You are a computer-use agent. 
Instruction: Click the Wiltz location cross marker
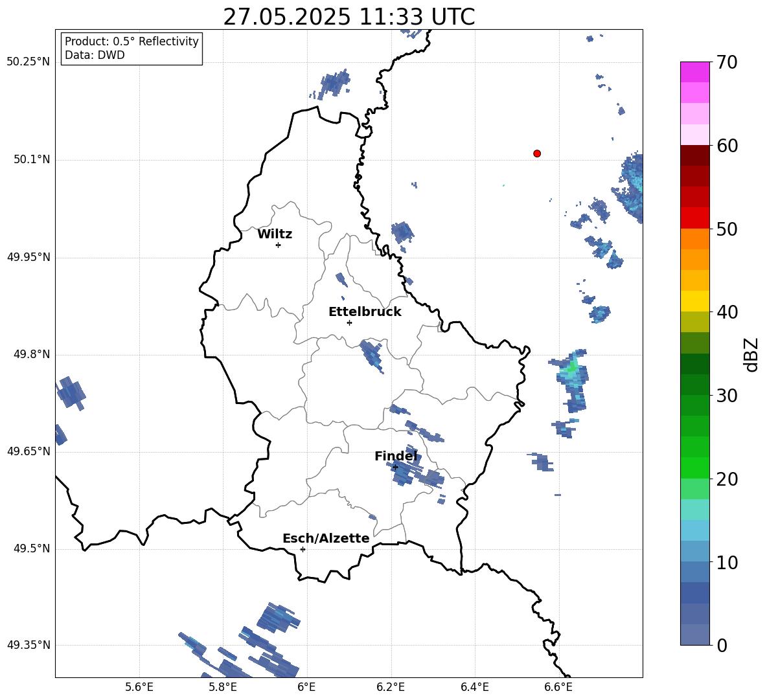click(x=279, y=245)
